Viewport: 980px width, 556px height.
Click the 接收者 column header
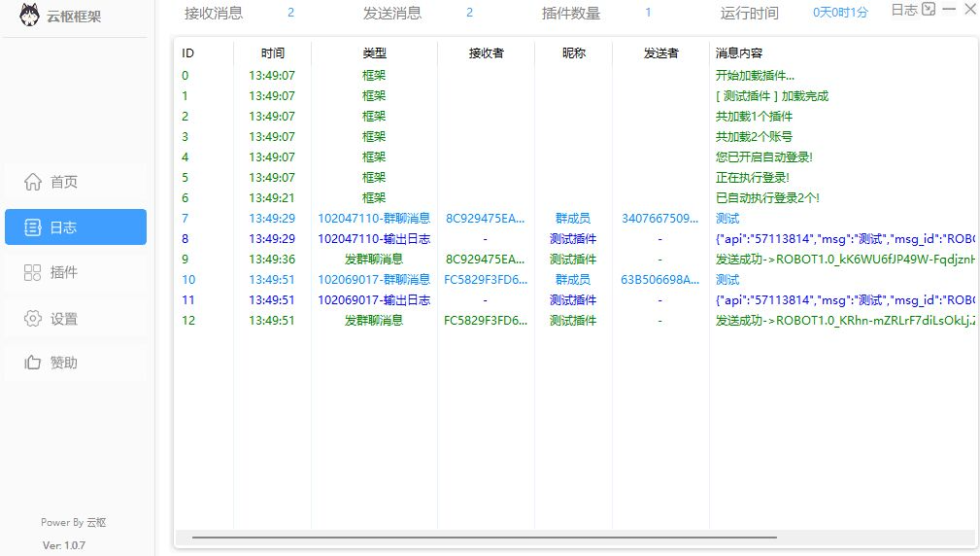point(486,53)
